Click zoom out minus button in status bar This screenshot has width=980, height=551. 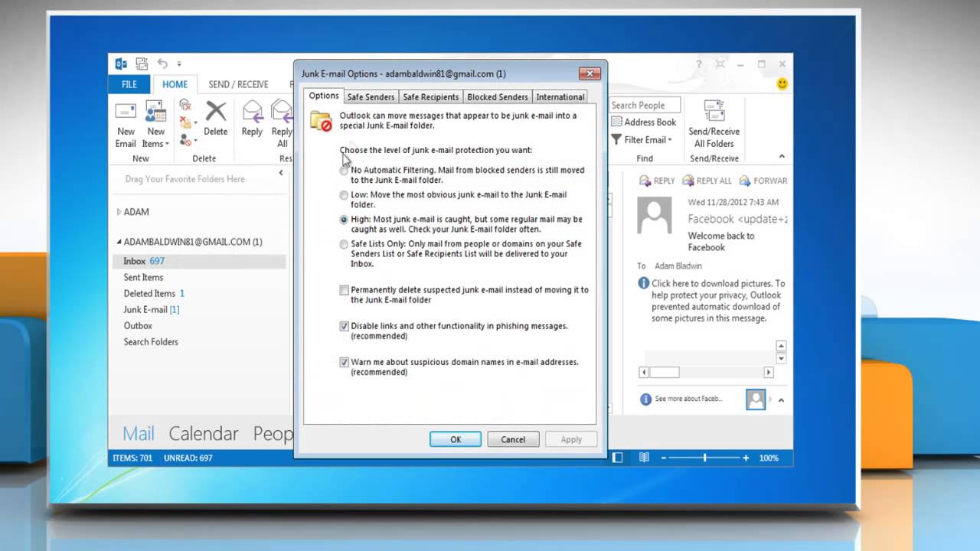tap(664, 458)
